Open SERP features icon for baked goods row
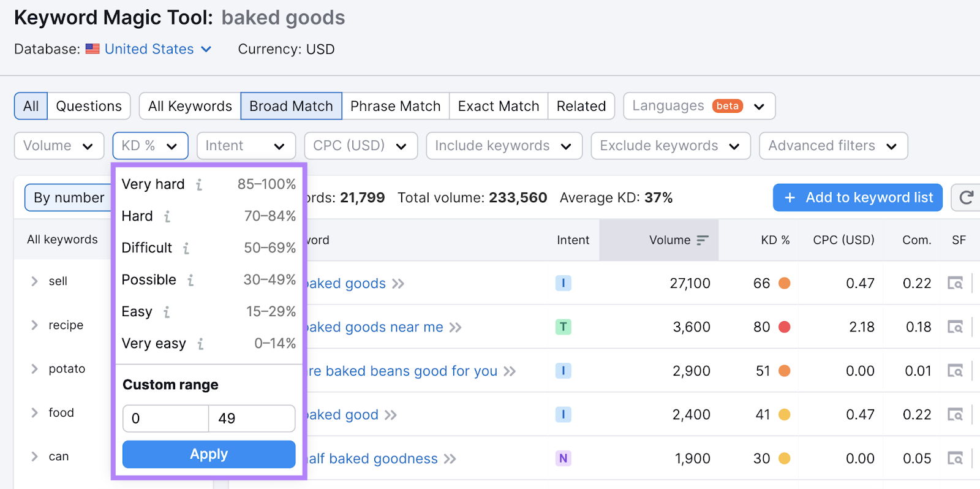Screen dimensions: 980x489 click(955, 283)
